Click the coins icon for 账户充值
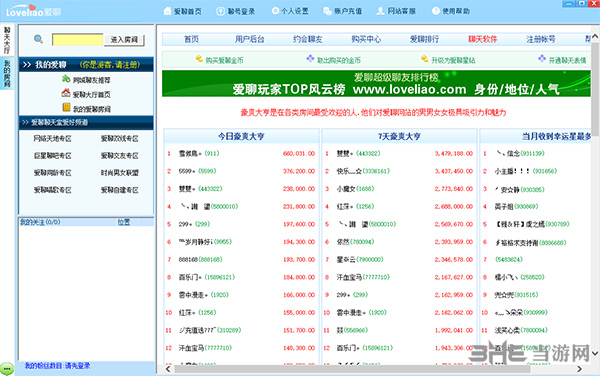This screenshot has width=600, height=376. tap(327, 11)
